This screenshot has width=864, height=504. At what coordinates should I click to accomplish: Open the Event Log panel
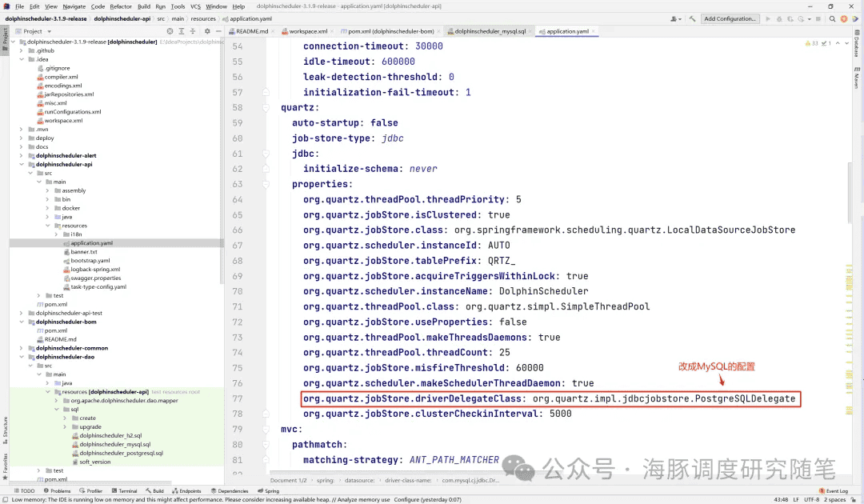click(x=834, y=491)
